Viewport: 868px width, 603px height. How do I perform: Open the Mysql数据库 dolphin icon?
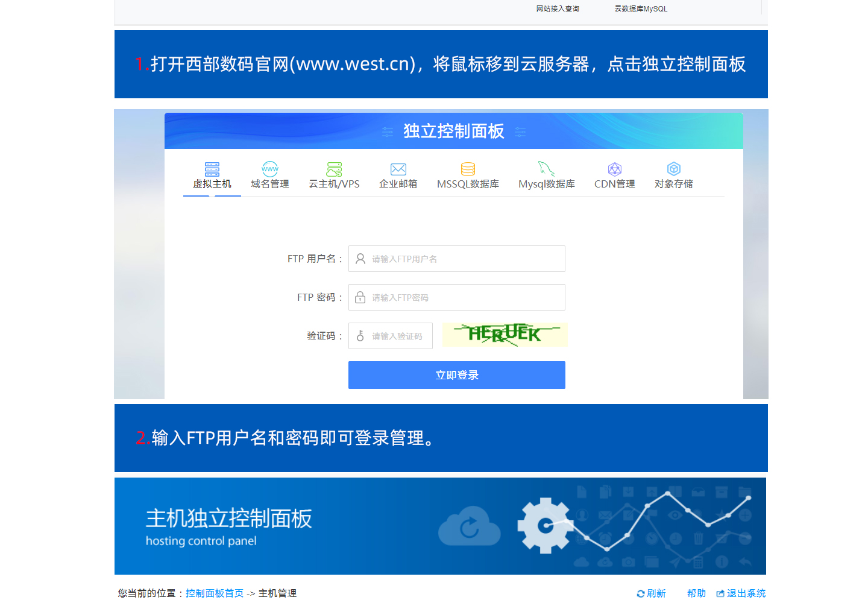point(546,169)
